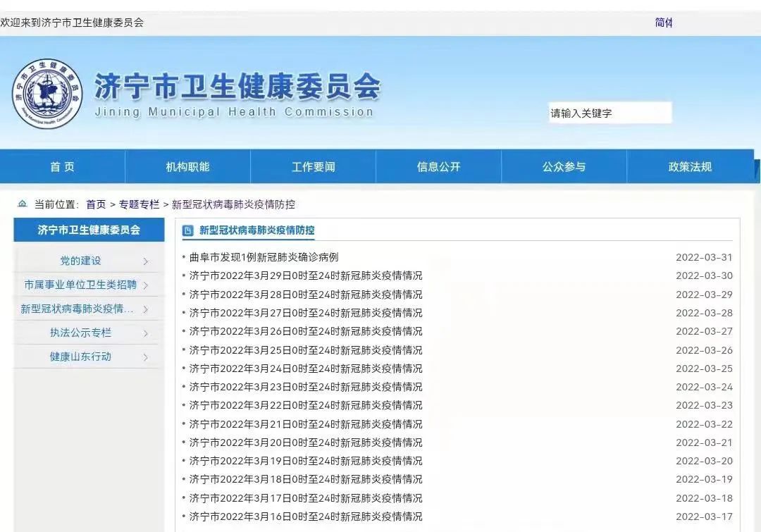Open the 公众参与 navigation item

coord(564,167)
